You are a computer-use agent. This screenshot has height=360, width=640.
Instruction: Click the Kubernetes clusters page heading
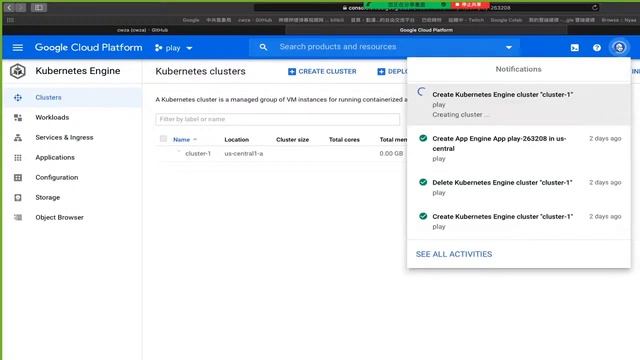(200, 71)
